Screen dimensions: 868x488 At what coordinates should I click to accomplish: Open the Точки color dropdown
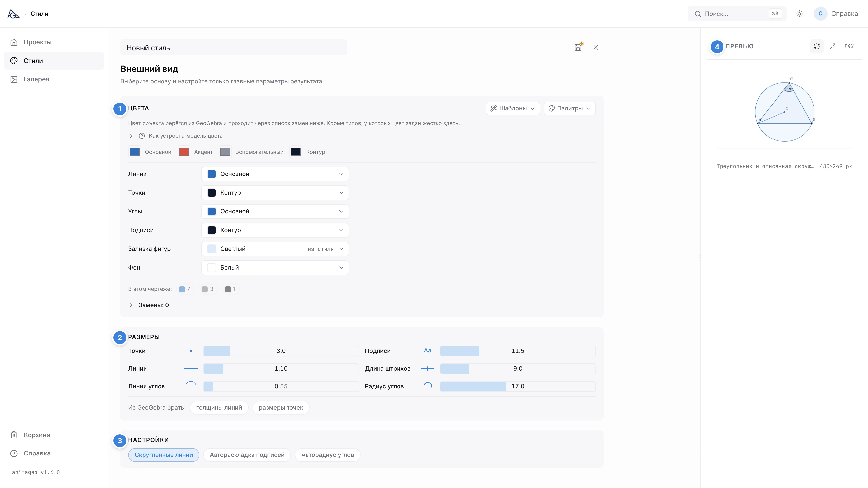point(275,193)
